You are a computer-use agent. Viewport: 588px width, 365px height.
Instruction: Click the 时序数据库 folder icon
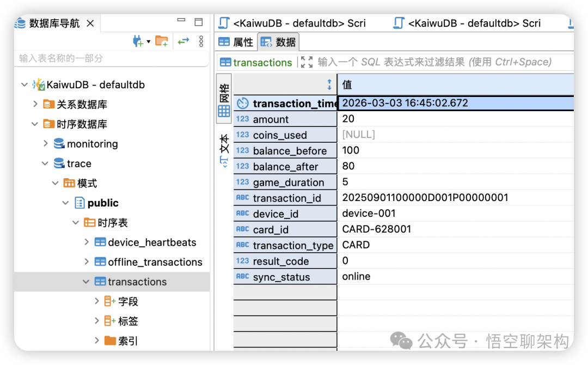pyautogui.click(x=48, y=124)
